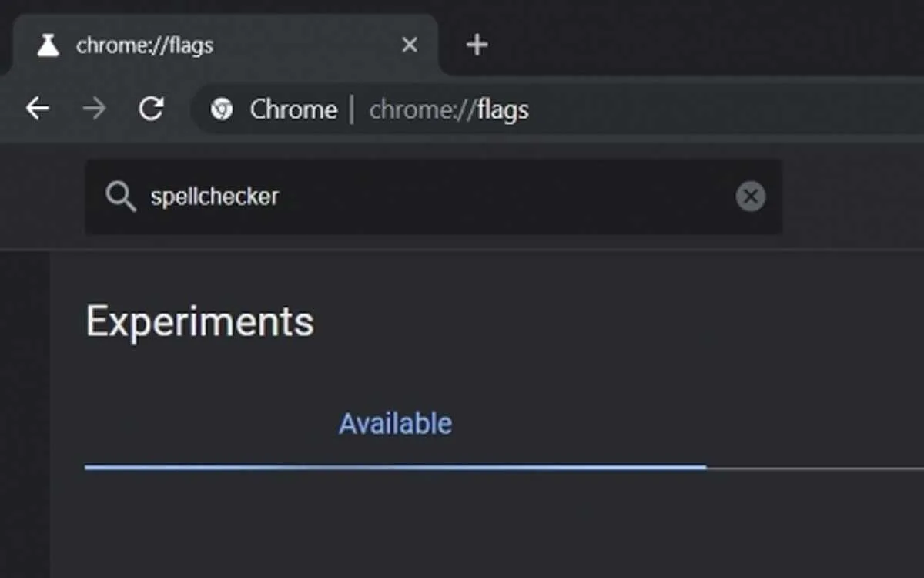Focus the search field containing 'spellchecker'
Viewport: 924px width, 578px height.
(434, 197)
